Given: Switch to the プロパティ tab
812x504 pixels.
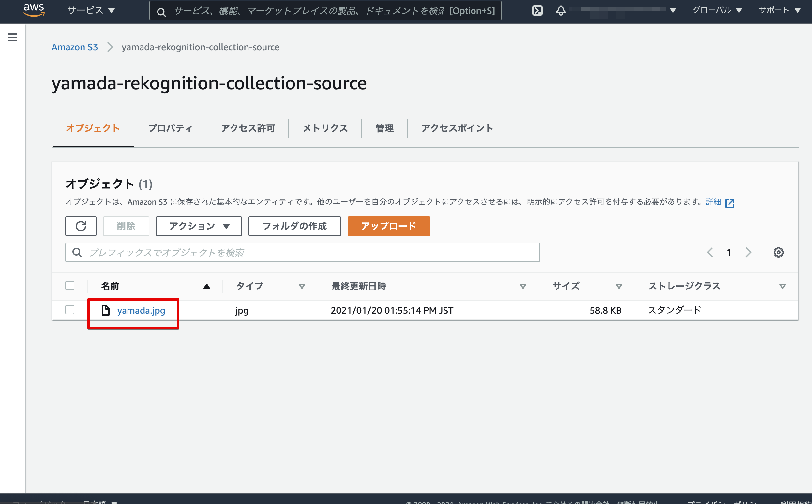Looking at the screenshot, I should pyautogui.click(x=170, y=128).
